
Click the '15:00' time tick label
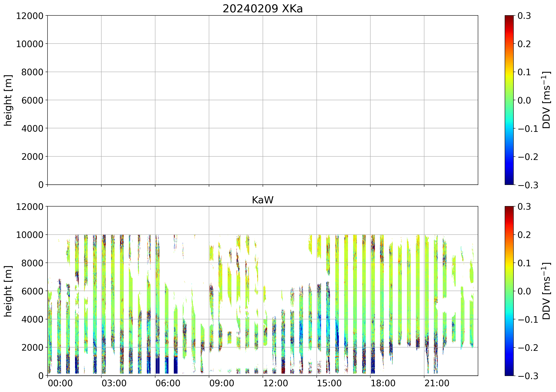point(329,383)
